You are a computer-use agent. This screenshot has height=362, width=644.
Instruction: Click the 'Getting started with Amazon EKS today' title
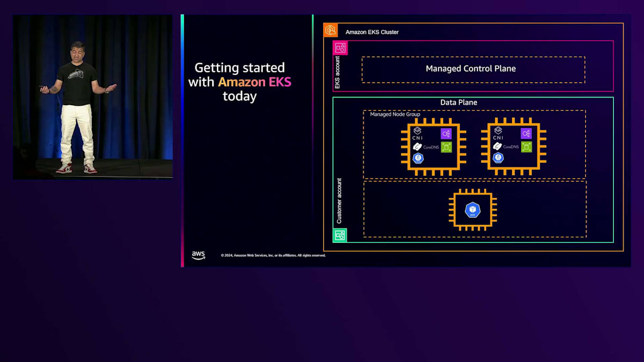coord(240,82)
